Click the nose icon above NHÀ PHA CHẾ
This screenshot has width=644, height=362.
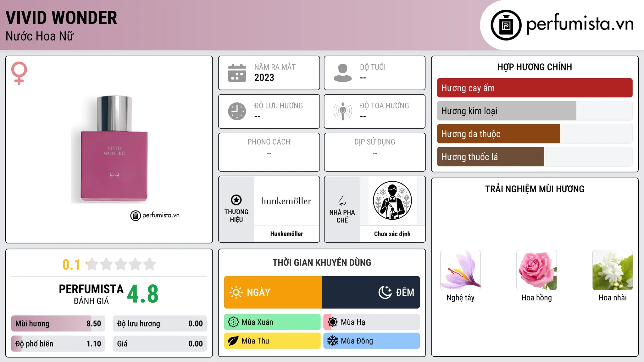(342, 200)
